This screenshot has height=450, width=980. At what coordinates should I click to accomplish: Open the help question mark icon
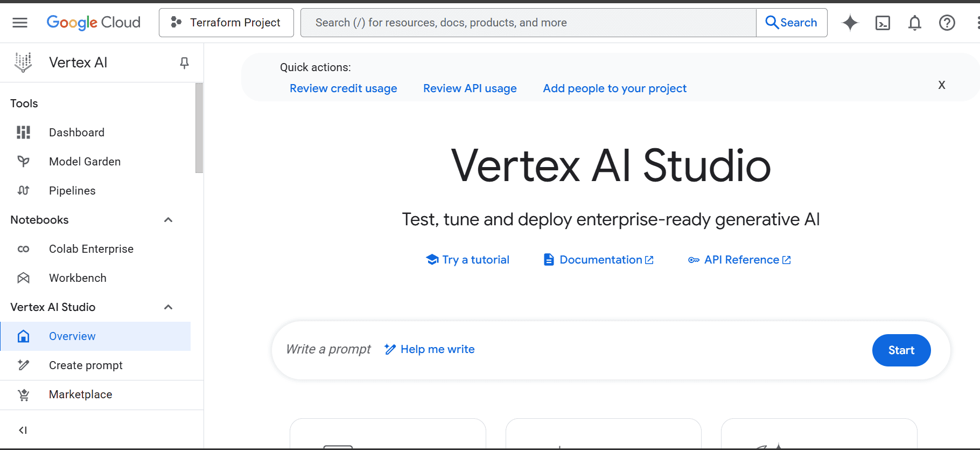coord(947,23)
